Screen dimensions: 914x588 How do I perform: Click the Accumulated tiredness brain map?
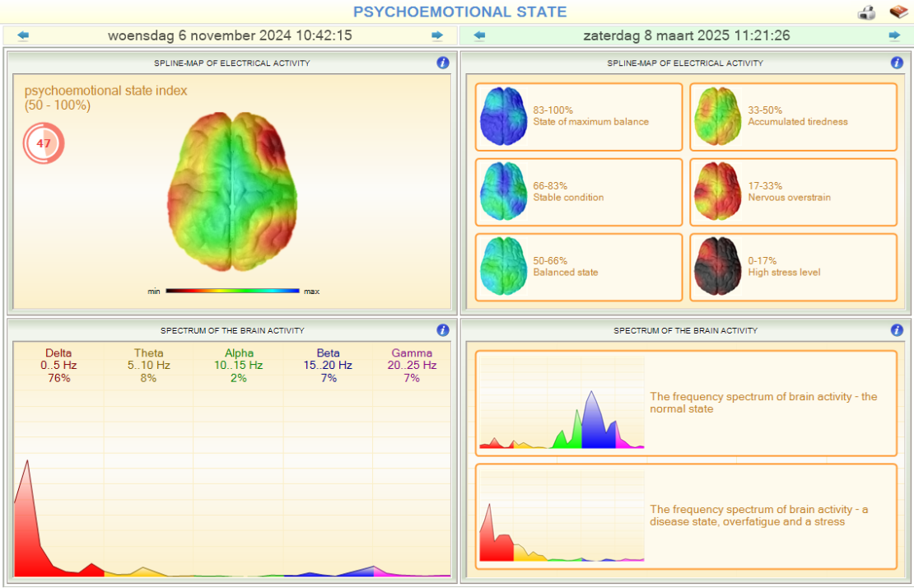click(719, 116)
